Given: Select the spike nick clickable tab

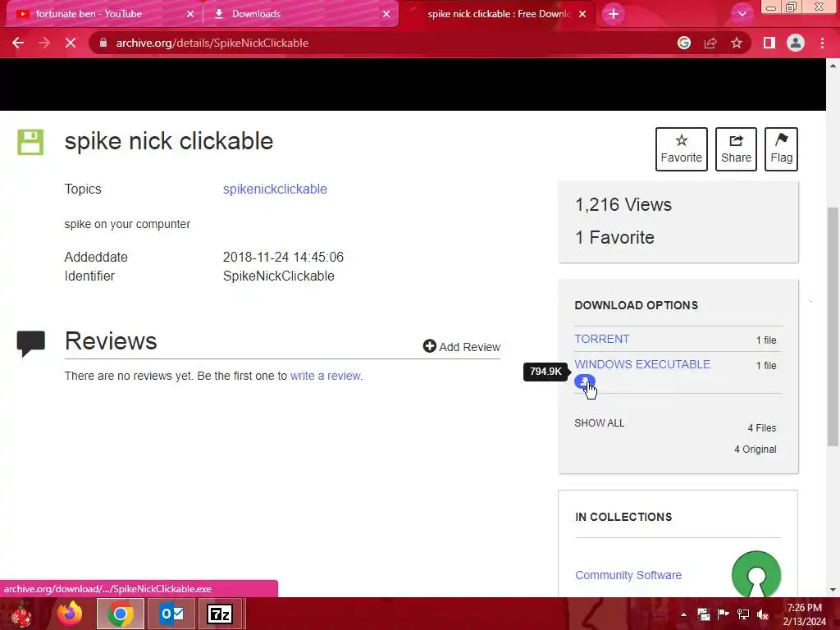Looking at the screenshot, I should point(498,14).
